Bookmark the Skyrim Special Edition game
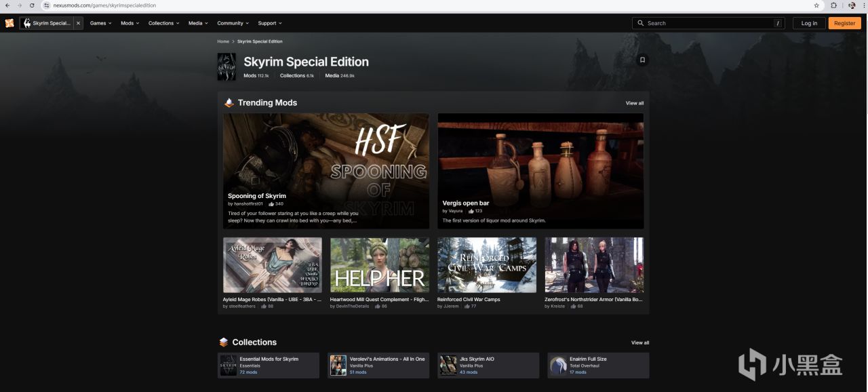868x392 pixels. [643, 60]
